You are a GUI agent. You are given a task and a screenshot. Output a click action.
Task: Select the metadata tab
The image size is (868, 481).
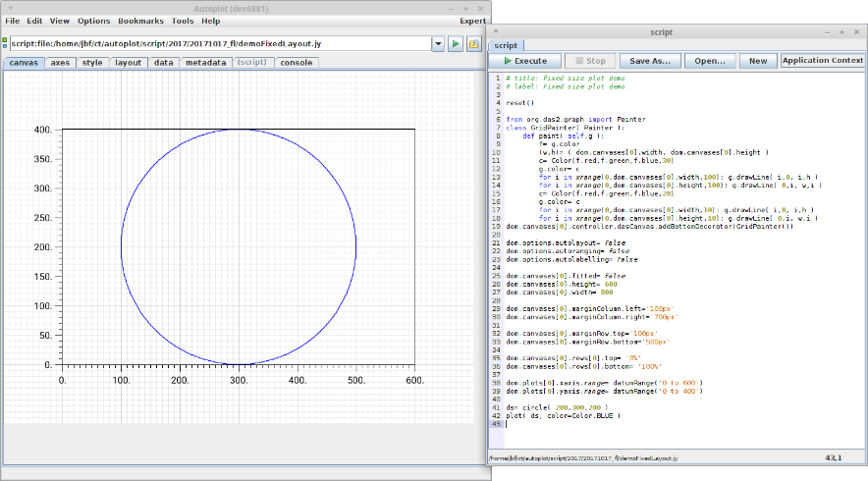coord(205,63)
